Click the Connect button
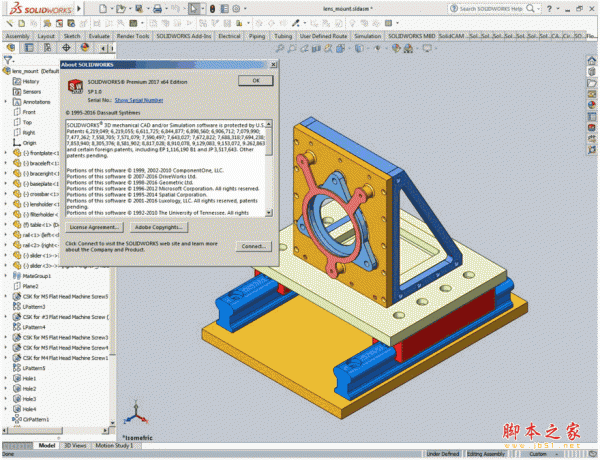Viewport: 600px width, 460px height. point(254,246)
